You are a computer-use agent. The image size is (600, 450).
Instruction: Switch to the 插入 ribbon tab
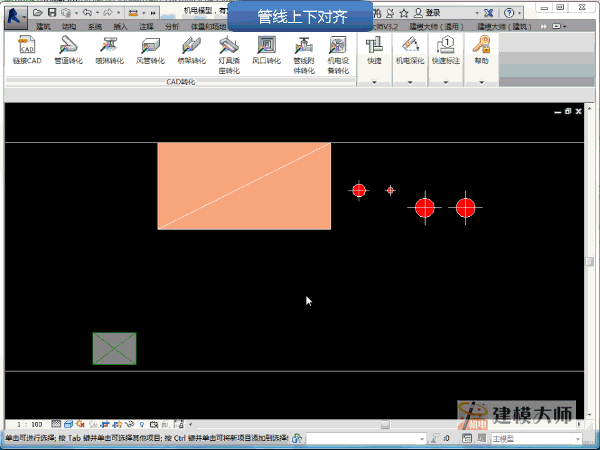120,26
